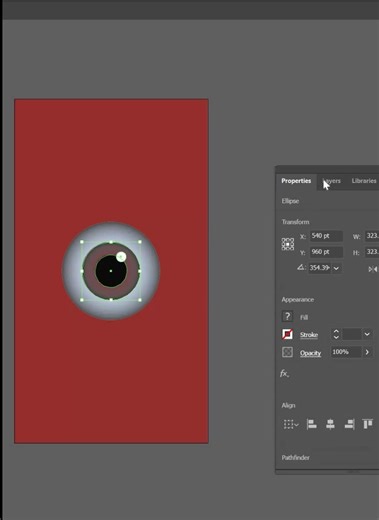
Task: Expand the stroke weight dropdown
Action: pos(367,334)
